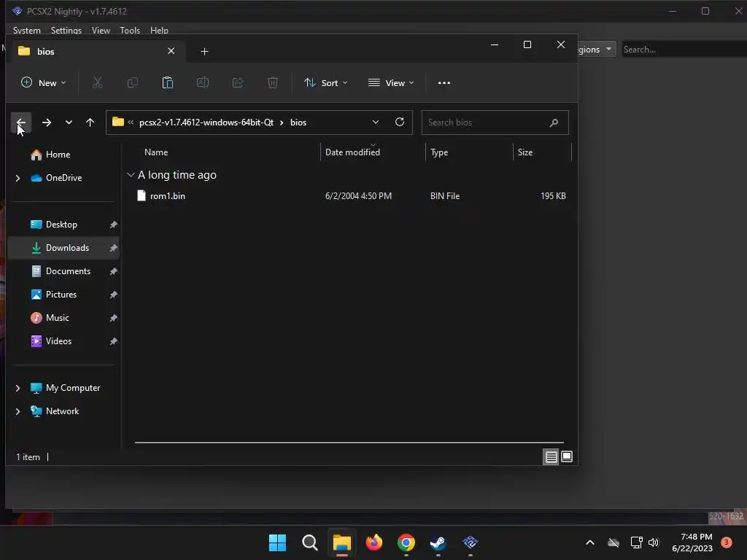The height and width of the screenshot is (560, 747).
Task: Open PCSX2 regions filter dropdown
Action: coord(597,50)
